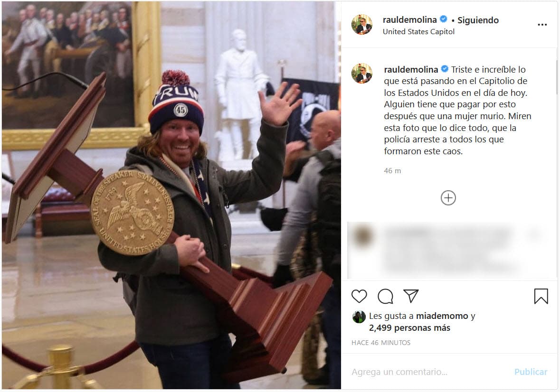View miademomo profile from likes
560x392 pixels.
pos(442,316)
